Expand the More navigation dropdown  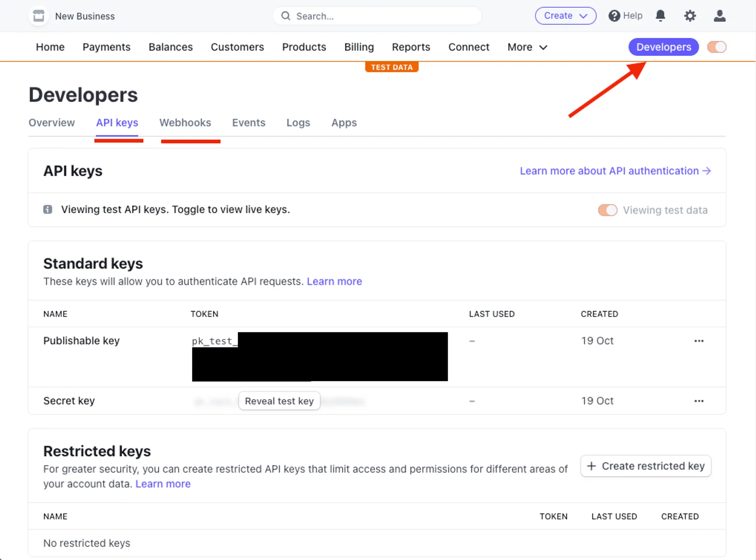(x=526, y=47)
